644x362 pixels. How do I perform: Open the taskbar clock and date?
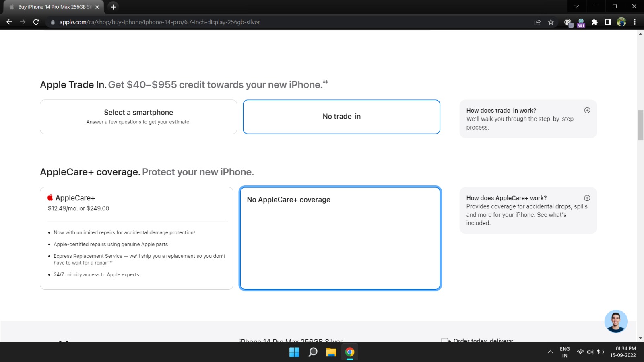623,352
